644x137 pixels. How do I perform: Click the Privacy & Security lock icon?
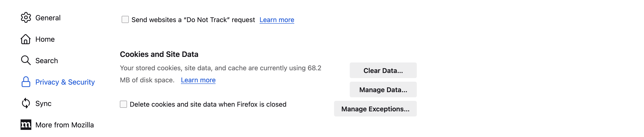(x=26, y=82)
